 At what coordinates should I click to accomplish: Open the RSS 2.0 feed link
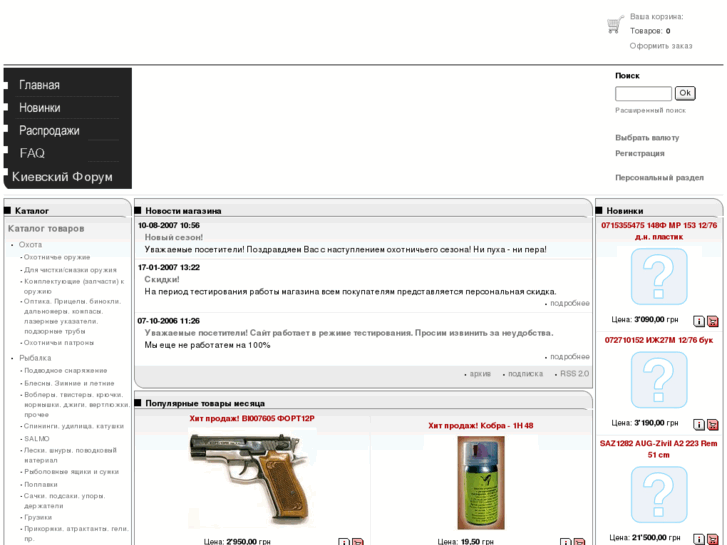[x=574, y=374]
